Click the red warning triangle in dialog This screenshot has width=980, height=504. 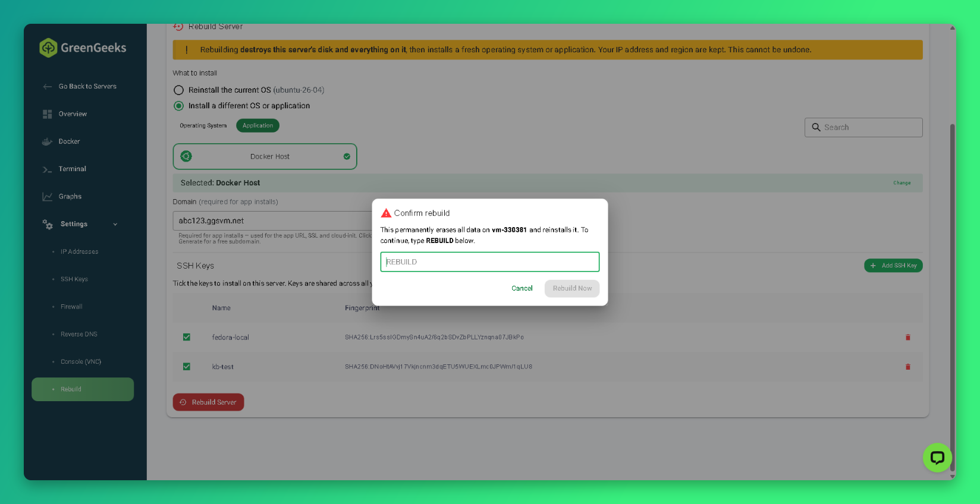(x=386, y=213)
